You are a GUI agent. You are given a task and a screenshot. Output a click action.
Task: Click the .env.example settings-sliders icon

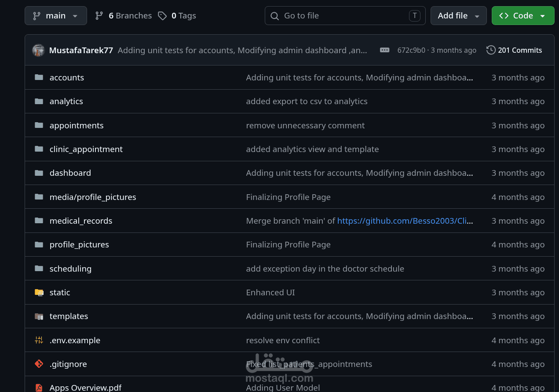coord(39,340)
